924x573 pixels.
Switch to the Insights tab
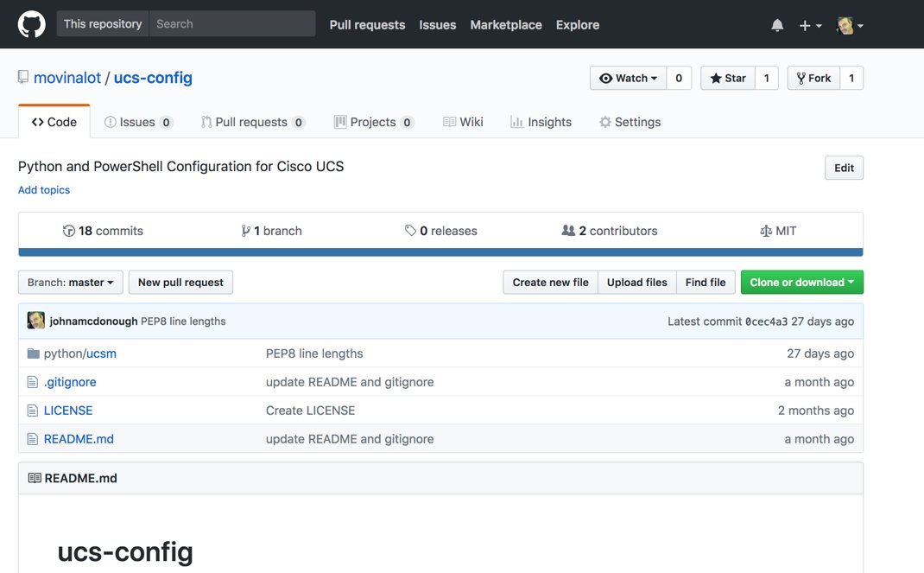click(541, 122)
